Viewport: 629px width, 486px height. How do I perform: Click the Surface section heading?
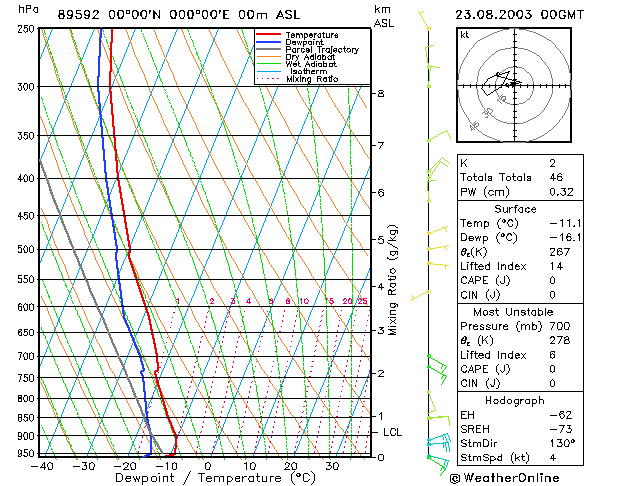515,209
